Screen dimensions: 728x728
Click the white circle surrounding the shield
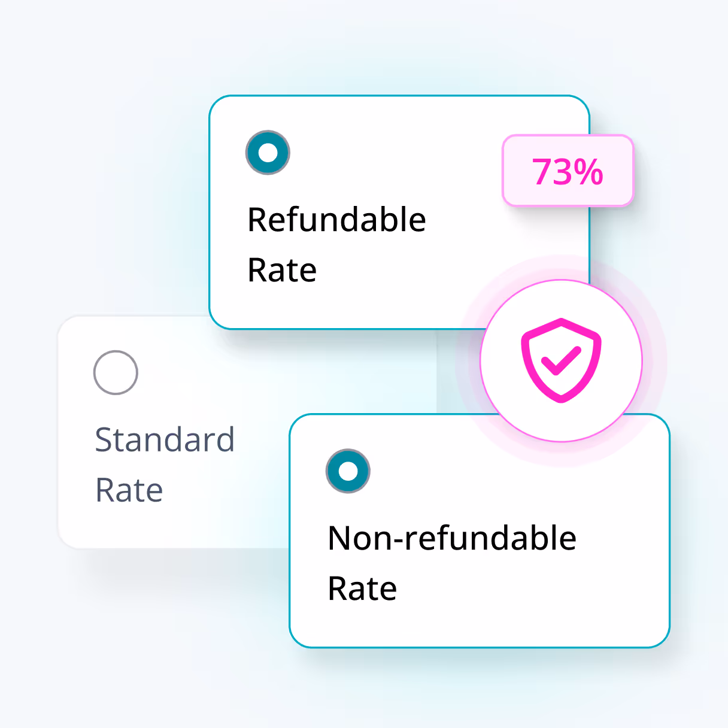coord(561,360)
